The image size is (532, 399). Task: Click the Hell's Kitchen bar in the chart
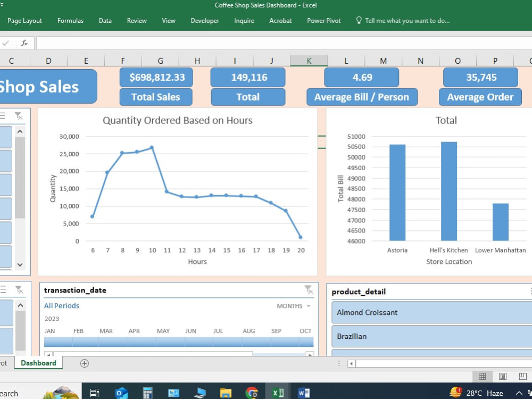click(449, 192)
